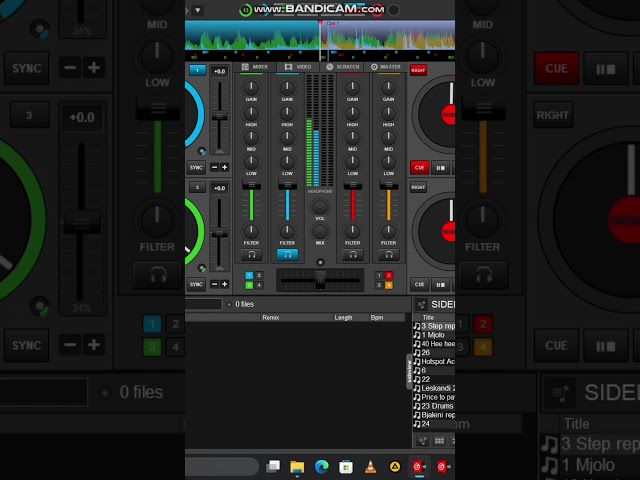This screenshot has height=480, width=640.
Task: Select the track "1 Mjolo"
Action: pos(434,335)
